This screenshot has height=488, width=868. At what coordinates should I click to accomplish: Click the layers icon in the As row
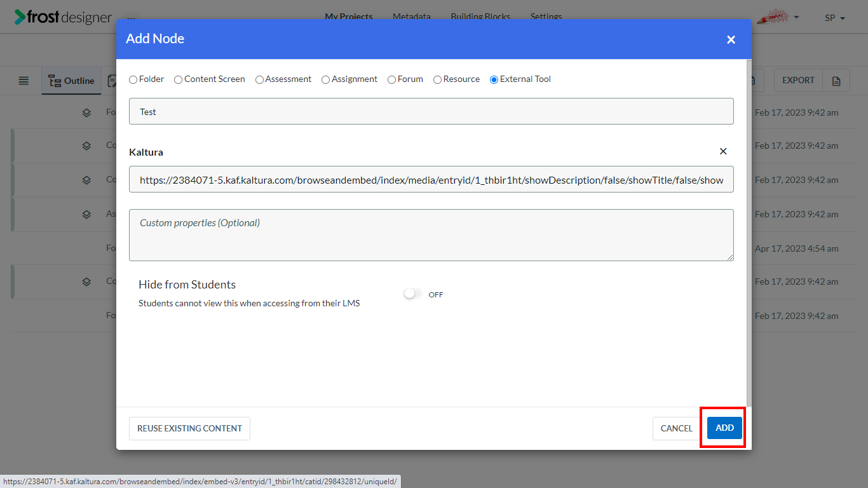click(x=86, y=214)
